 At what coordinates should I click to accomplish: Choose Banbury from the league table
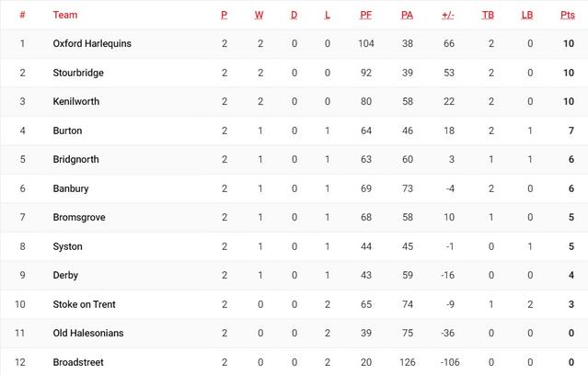[71, 188]
